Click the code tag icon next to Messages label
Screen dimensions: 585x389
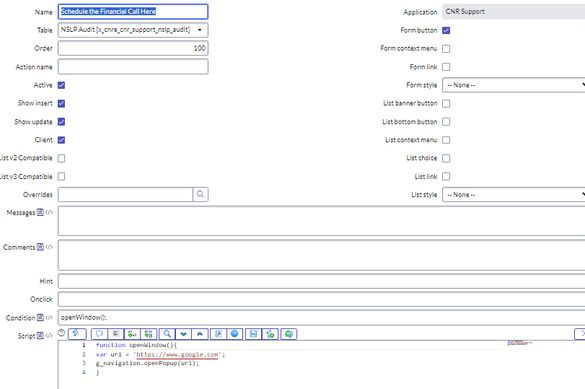pos(49,212)
